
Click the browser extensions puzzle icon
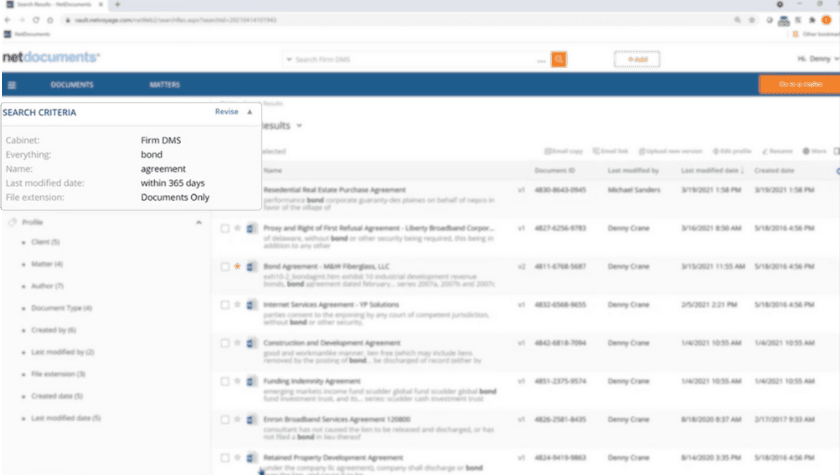coord(812,20)
